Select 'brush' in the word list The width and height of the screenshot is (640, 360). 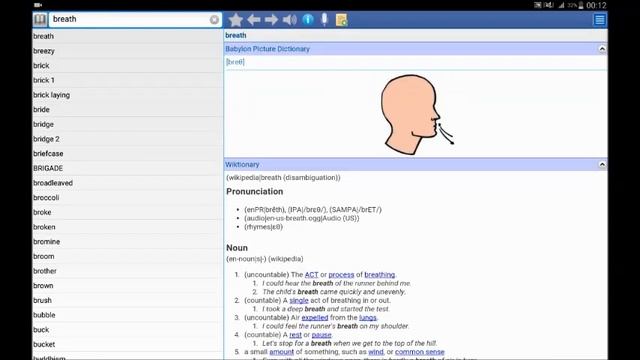[x=127, y=301]
